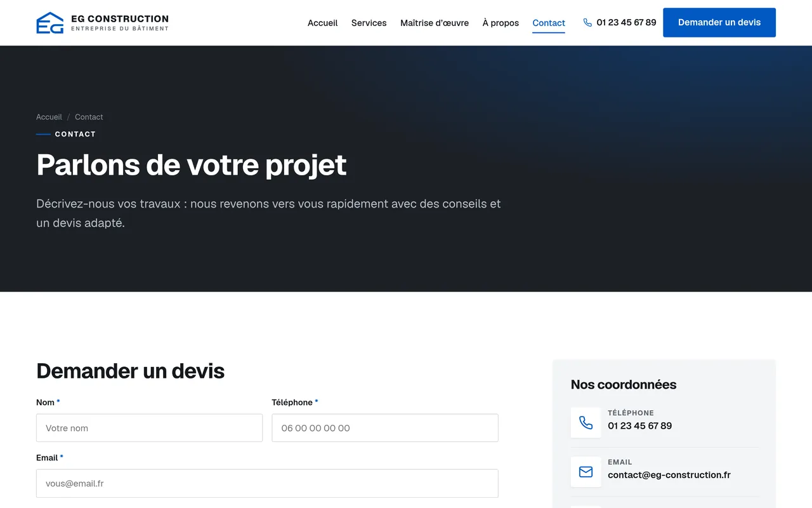Viewport: 812px width, 508px height.
Task: Open the Accueil menu item
Action: pos(322,23)
